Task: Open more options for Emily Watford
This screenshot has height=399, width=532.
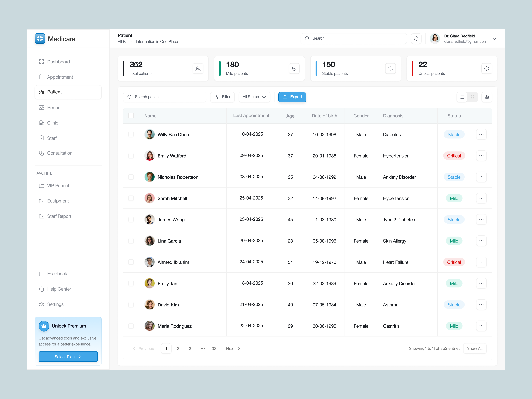Action: coord(481,156)
